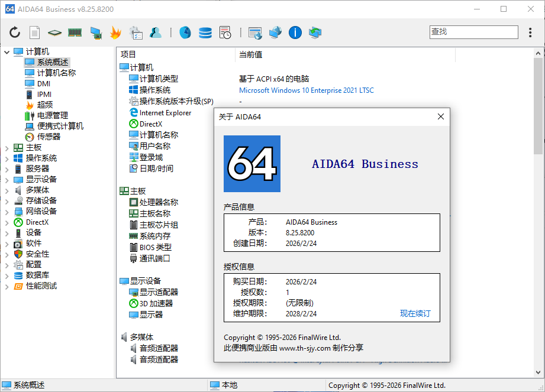
Task: Click the user silhouette toolbar icon
Action: pos(155,33)
